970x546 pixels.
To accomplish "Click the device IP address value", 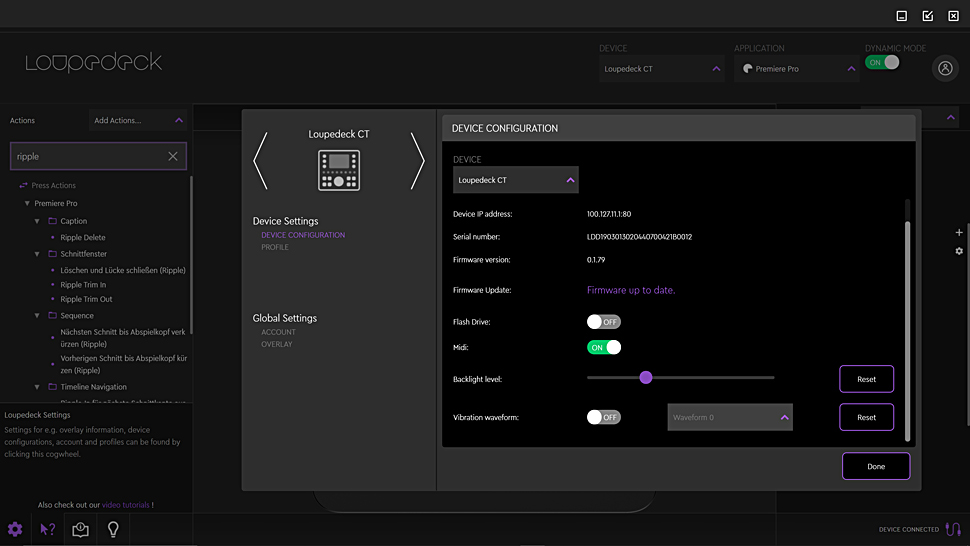I will point(609,214).
